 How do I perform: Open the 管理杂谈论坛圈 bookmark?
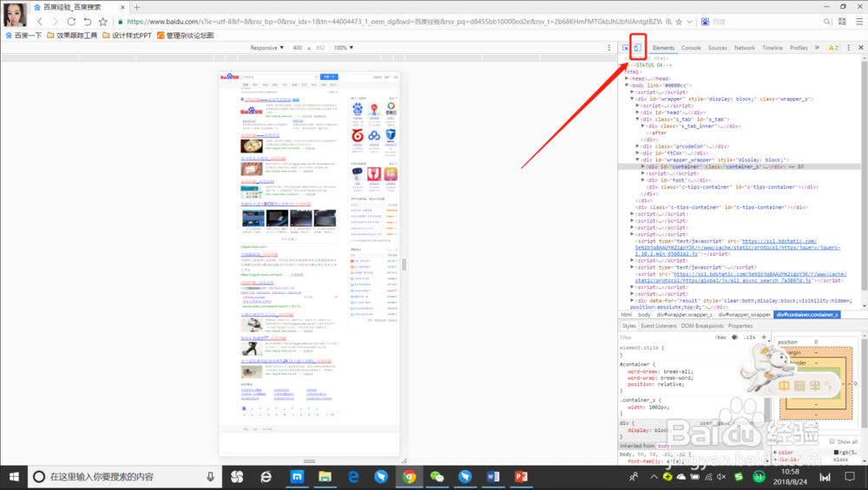[186, 36]
